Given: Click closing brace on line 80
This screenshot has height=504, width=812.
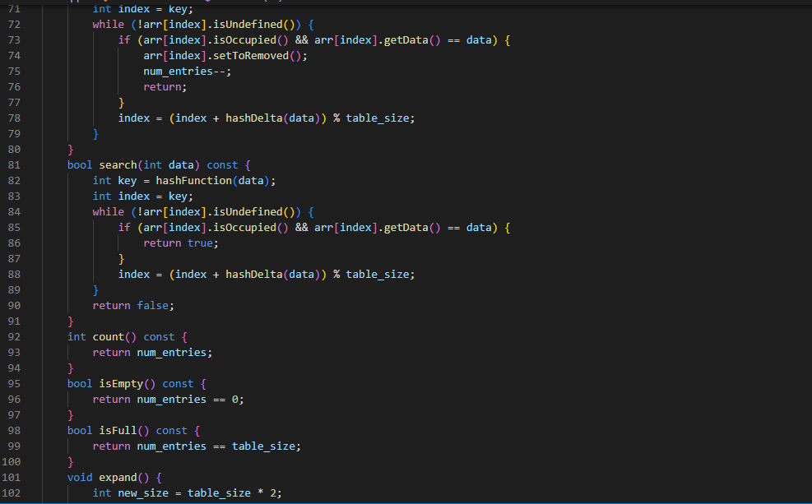Looking at the screenshot, I should 71,150.
